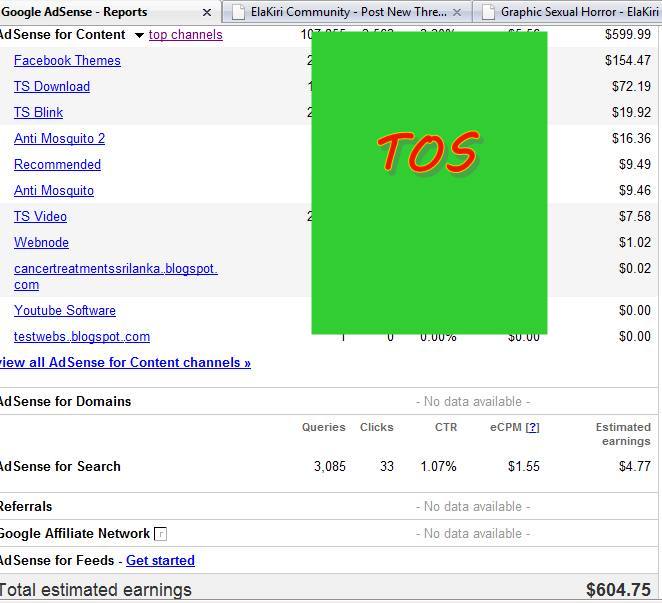Open Webnode channel link
Viewport: 662px width, 603px height.
point(41,242)
